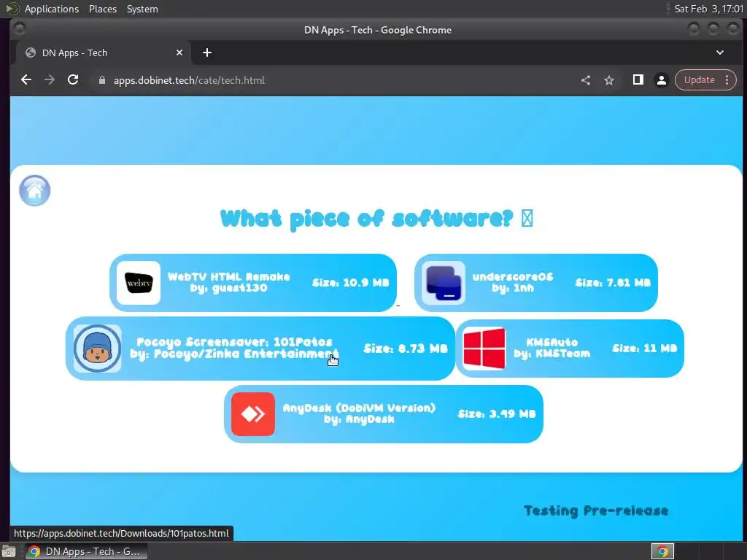Open the Chrome profile avatar icon

[661, 80]
